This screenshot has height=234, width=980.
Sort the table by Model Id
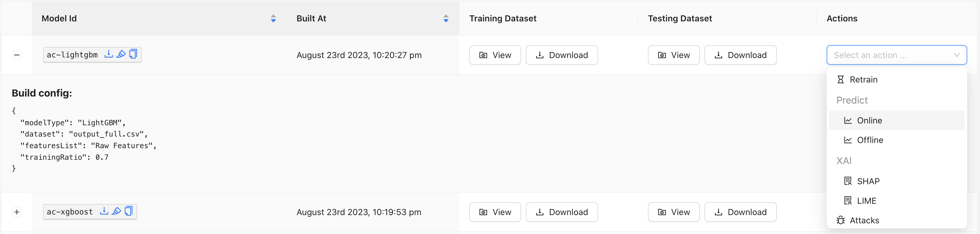coord(273,18)
